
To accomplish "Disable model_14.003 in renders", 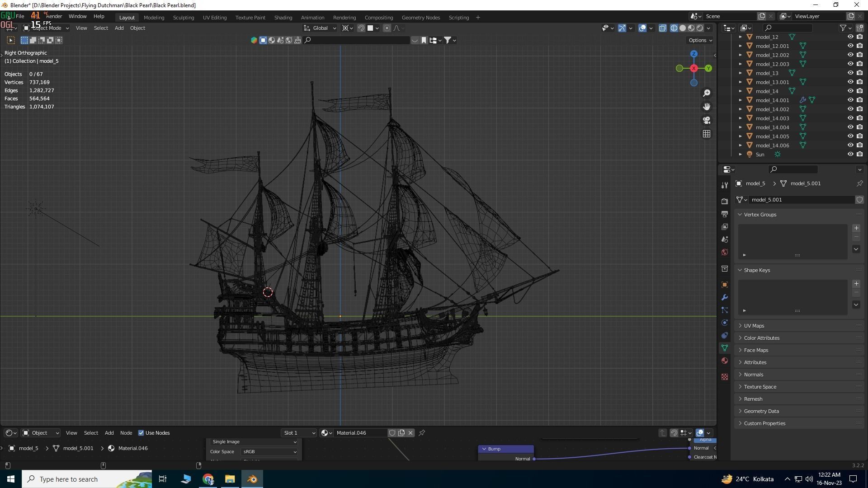I will click(x=859, y=118).
